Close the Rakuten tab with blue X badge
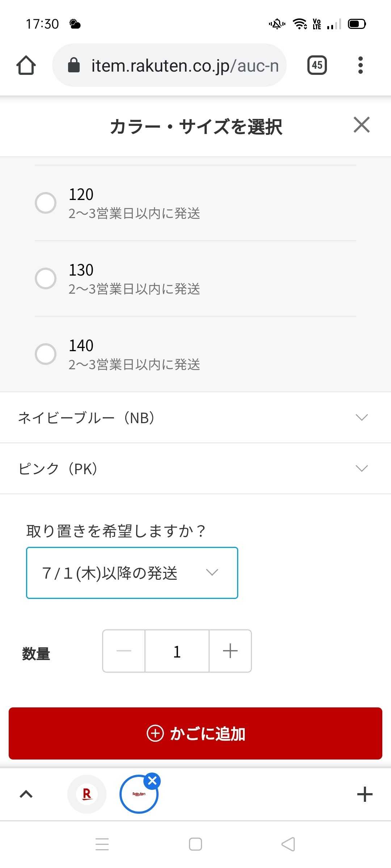 click(x=152, y=781)
